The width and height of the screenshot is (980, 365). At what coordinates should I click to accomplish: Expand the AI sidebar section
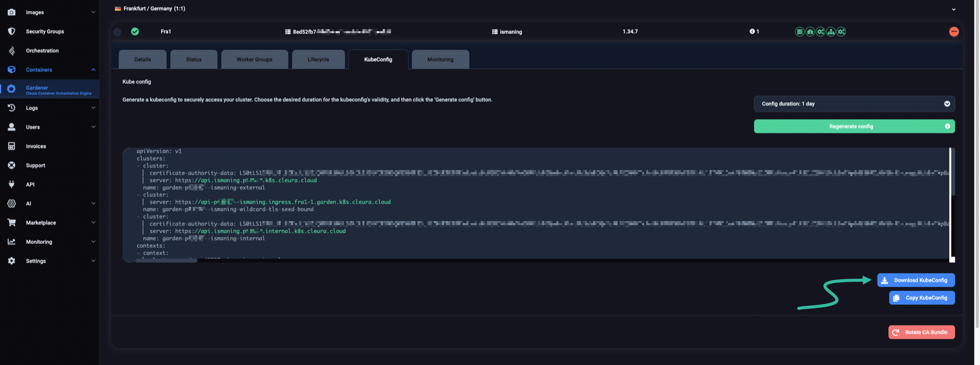pyautogui.click(x=93, y=204)
